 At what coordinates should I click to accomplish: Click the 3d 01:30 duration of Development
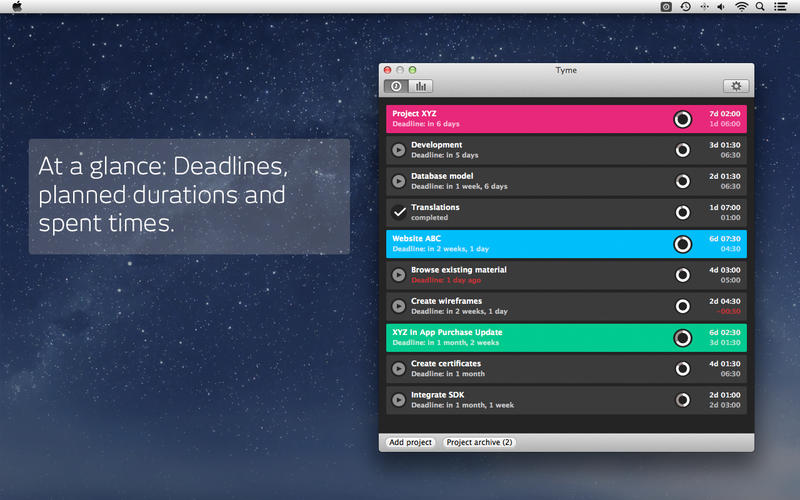724,145
